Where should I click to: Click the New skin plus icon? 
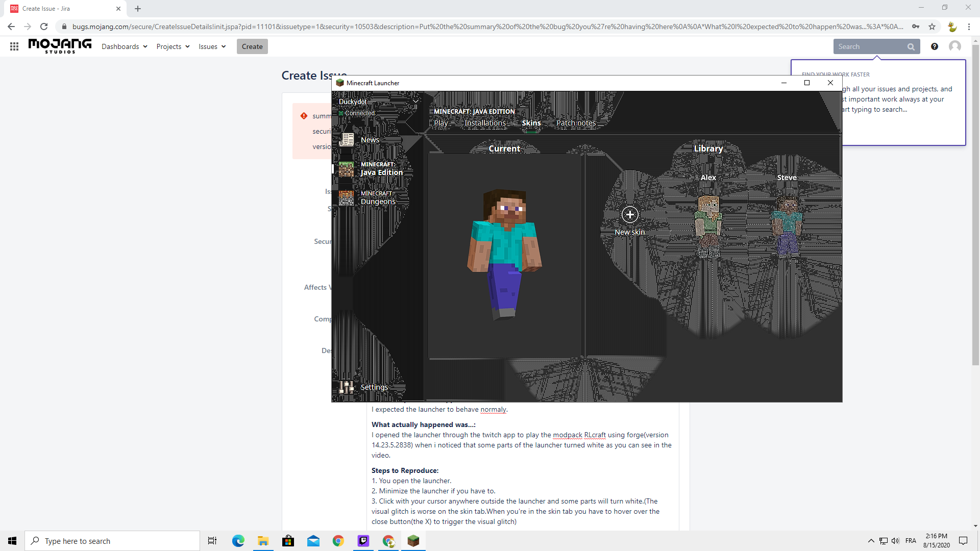pyautogui.click(x=630, y=214)
